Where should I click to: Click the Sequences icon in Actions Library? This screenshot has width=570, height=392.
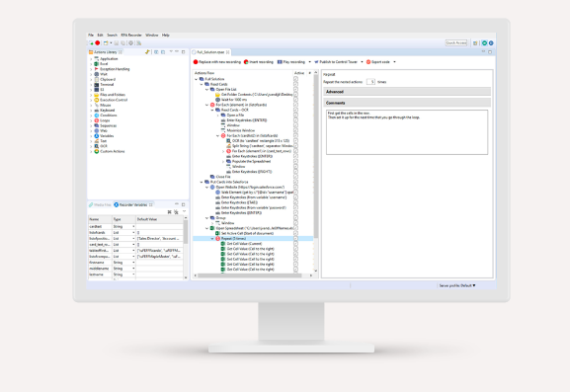97,125
